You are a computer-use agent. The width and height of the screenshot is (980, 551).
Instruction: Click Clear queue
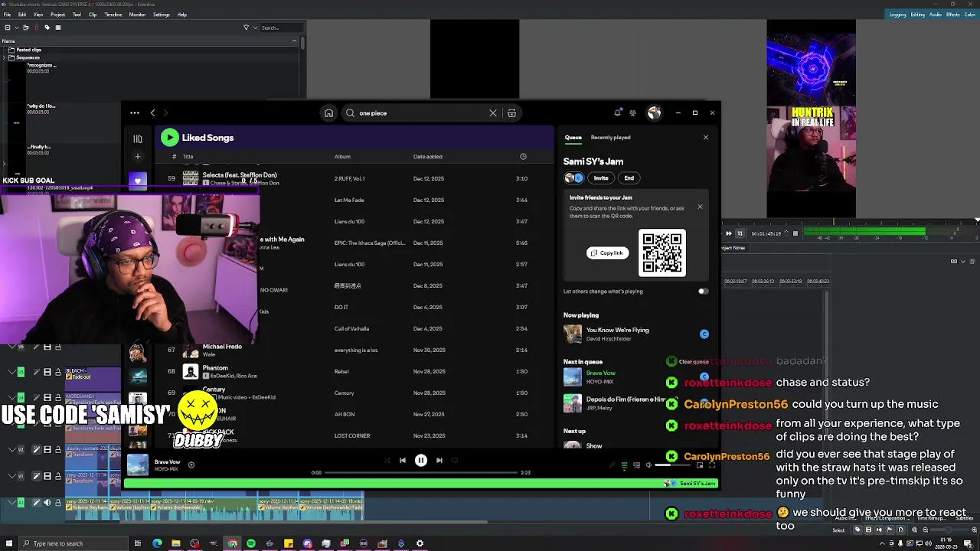[694, 362]
